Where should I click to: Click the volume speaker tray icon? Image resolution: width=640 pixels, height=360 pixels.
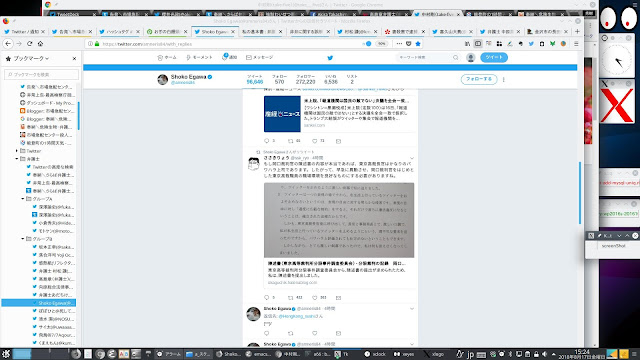544,354
